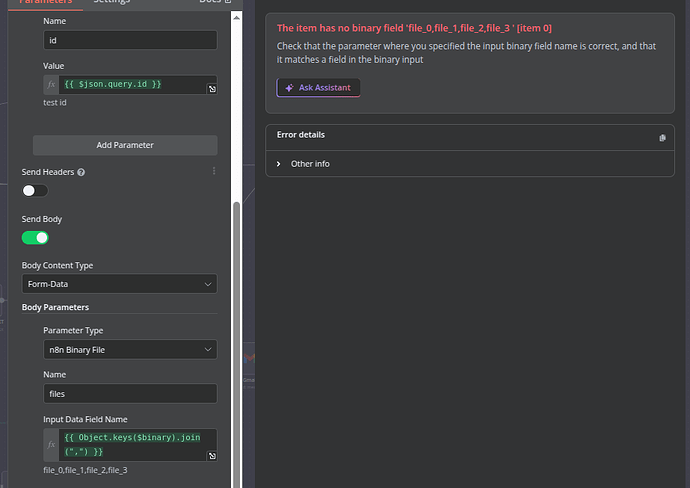
Task: Click the red 'item has no binary field' error title
Action: tap(414, 28)
